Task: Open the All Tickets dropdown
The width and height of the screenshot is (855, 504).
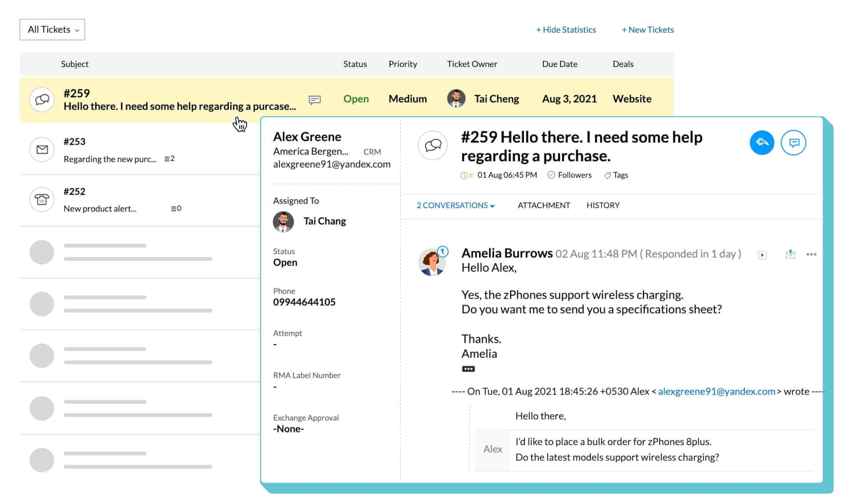Action: pos(52,30)
